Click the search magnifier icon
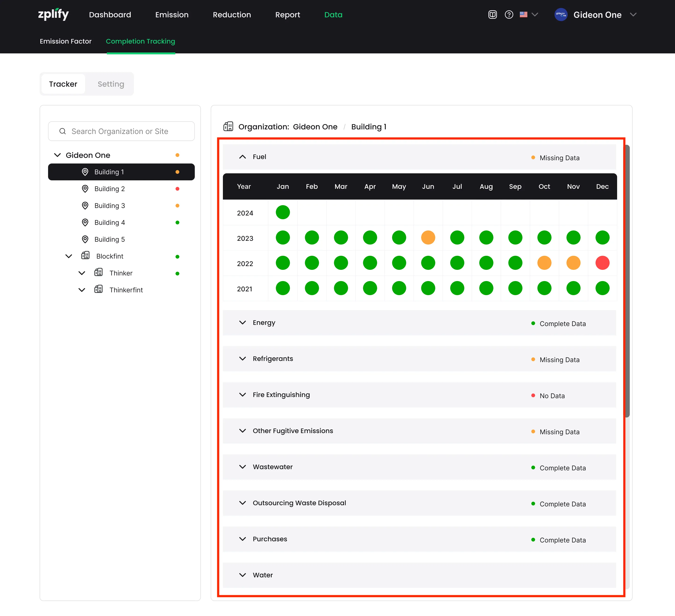Screen dimensions: 675x616 [x=63, y=131]
